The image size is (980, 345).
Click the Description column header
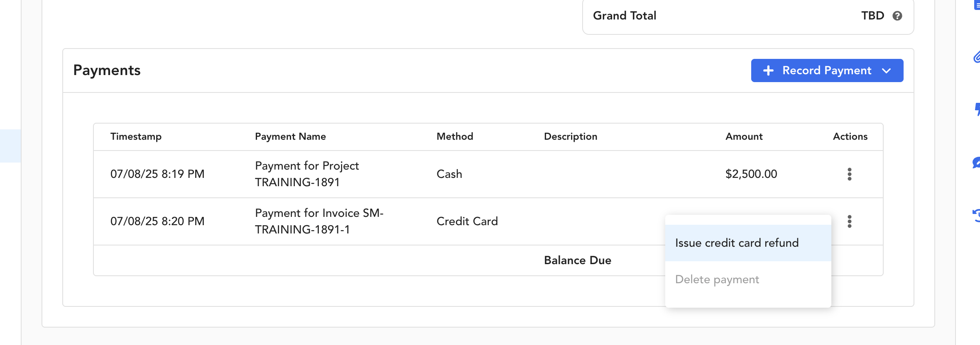[x=570, y=136]
